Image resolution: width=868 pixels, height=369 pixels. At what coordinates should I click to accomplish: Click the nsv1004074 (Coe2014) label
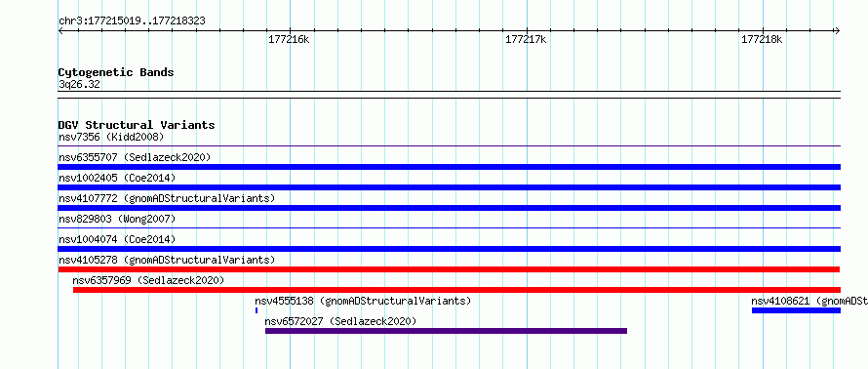(x=117, y=239)
